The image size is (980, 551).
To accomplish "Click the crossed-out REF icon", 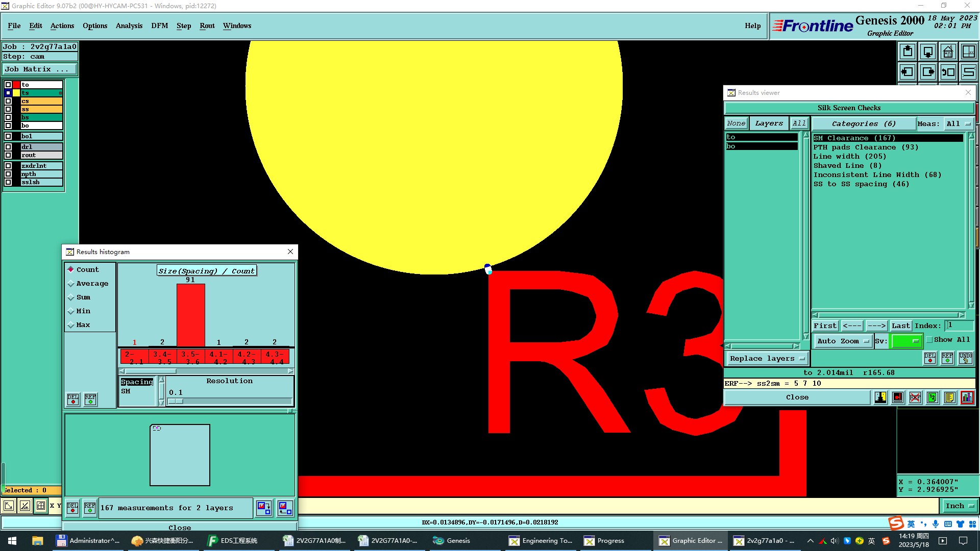I will coord(915,397).
